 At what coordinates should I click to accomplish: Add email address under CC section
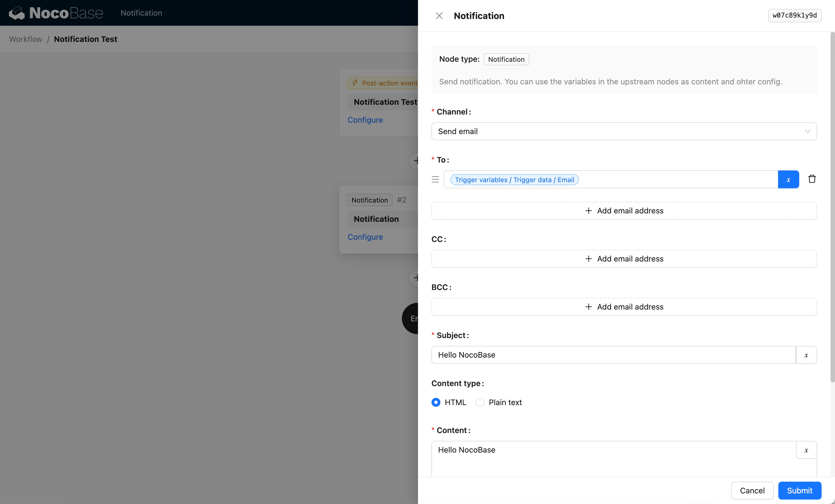(x=624, y=259)
